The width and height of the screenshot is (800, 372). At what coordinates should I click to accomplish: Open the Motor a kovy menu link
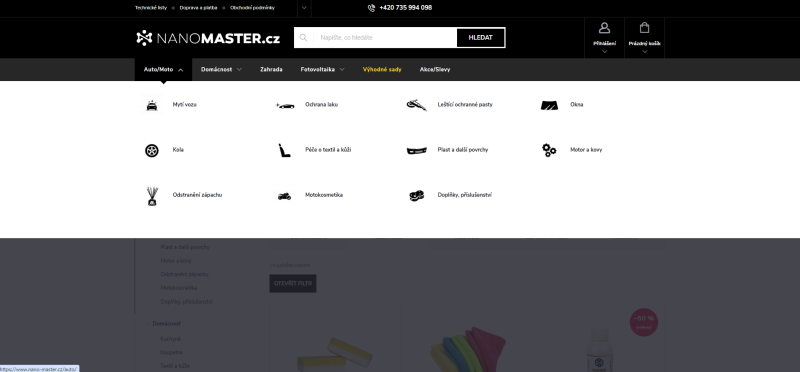click(x=586, y=150)
